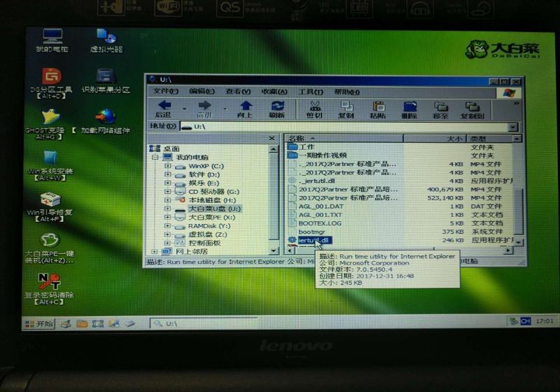Select RAMDisk (Y:) in tree
Image resolution: width=560 pixels, height=392 pixels.
pyautogui.click(x=209, y=226)
